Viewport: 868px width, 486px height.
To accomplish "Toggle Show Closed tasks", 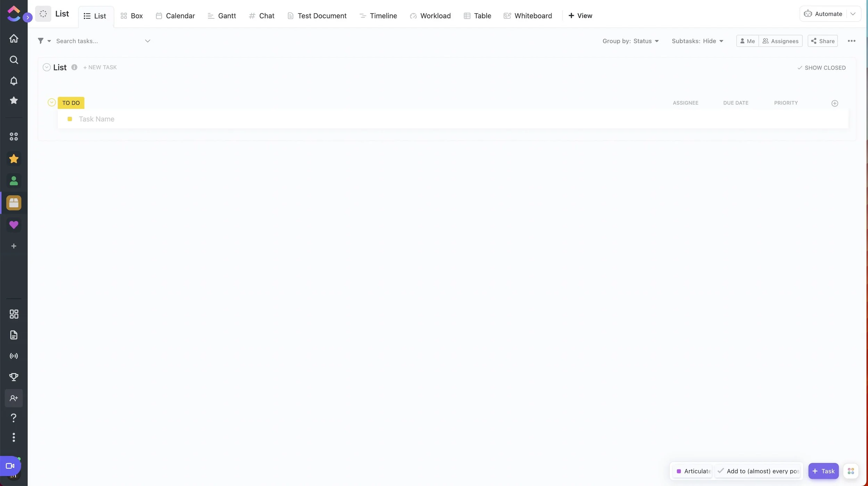I will coord(821,68).
